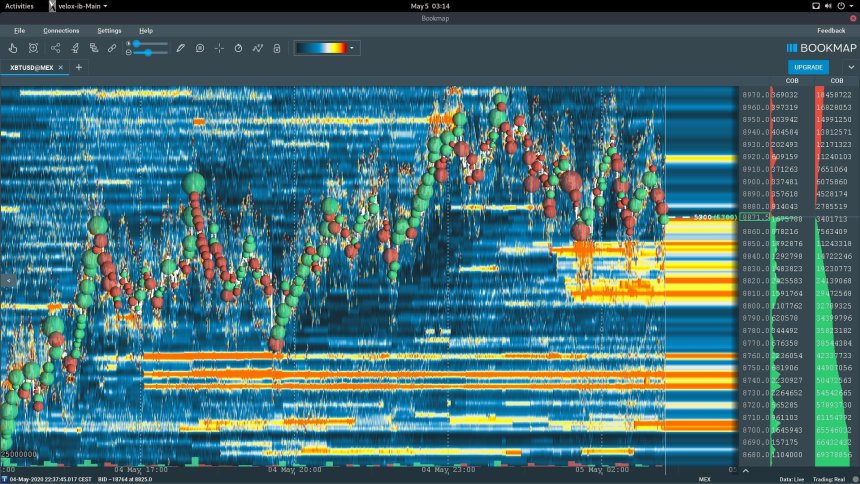Enable the crosshair cursor tool
The width and height of the screenshot is (860, 484).
pos(219,47)
